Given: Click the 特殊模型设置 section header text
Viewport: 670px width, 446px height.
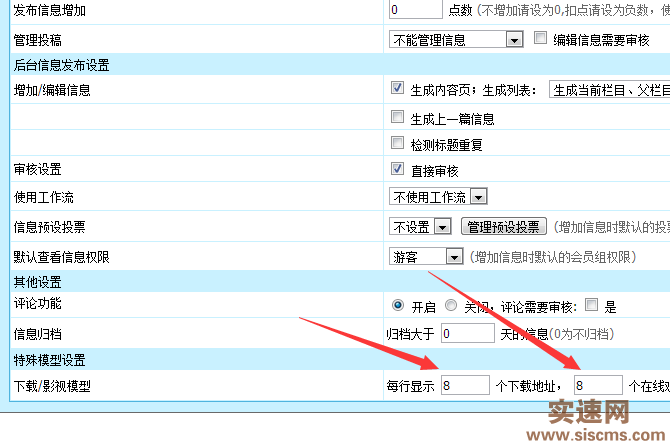Looking at the screenshot, I should pyautogui.click(x=50, y=360).
